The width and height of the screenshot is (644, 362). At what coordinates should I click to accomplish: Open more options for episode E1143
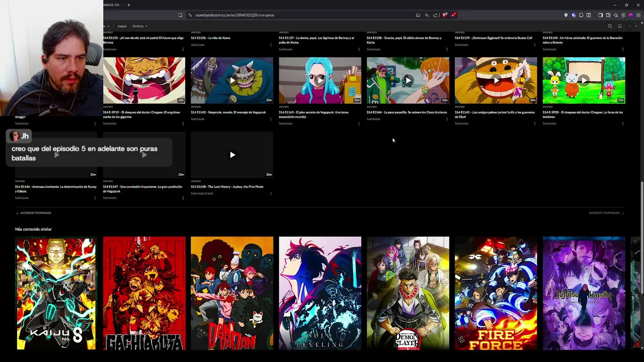359,124
